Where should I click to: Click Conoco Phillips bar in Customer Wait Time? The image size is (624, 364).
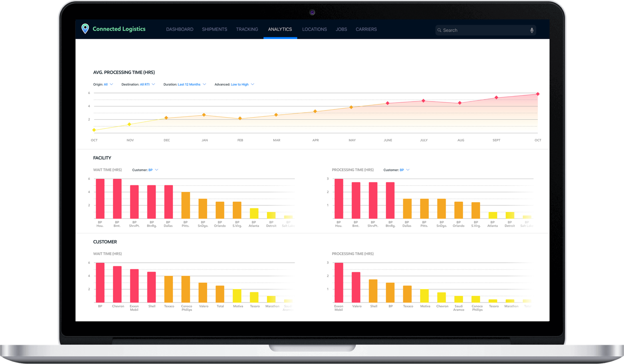point(186,289)
